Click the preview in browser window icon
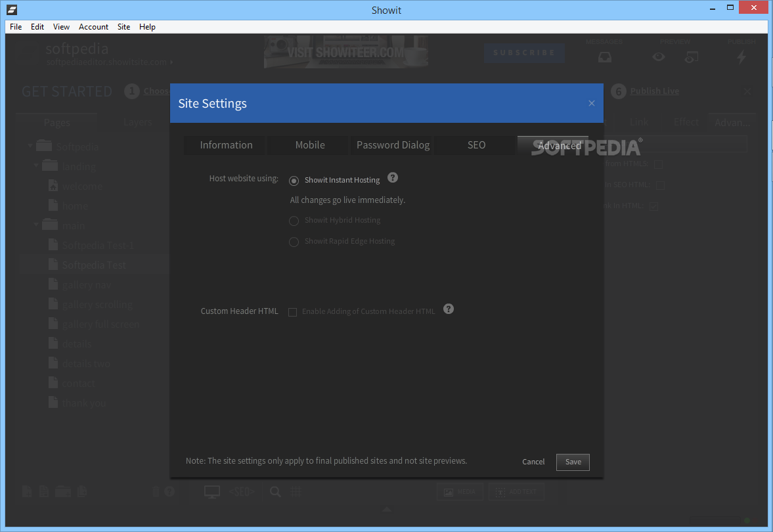 (691, 58)
